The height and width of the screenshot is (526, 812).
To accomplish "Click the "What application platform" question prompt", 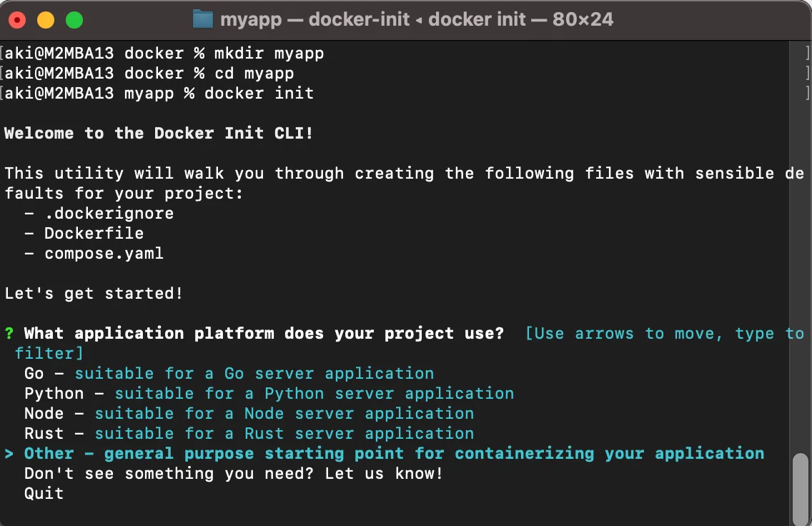I will 264,334.
